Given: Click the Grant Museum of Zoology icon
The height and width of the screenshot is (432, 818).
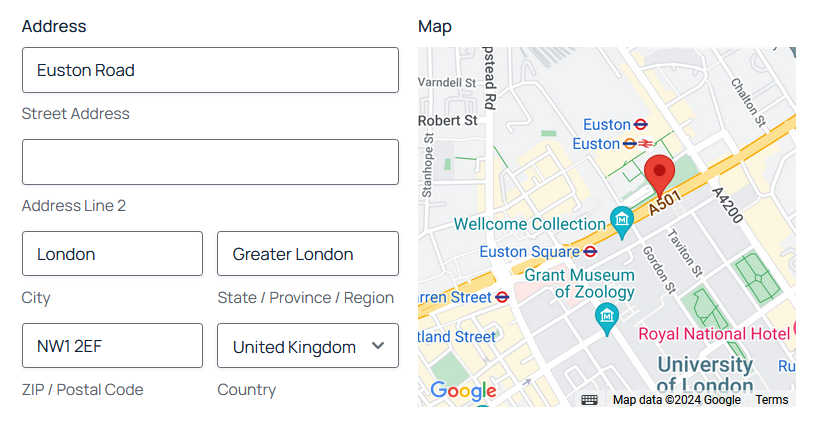Looking at the screenshot, I should tap(606, 317).
